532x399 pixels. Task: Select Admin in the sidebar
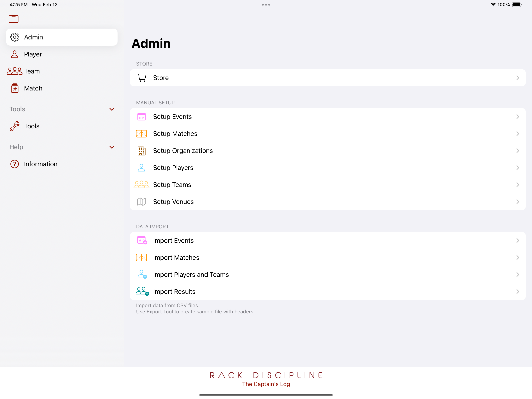coord(62,37)
